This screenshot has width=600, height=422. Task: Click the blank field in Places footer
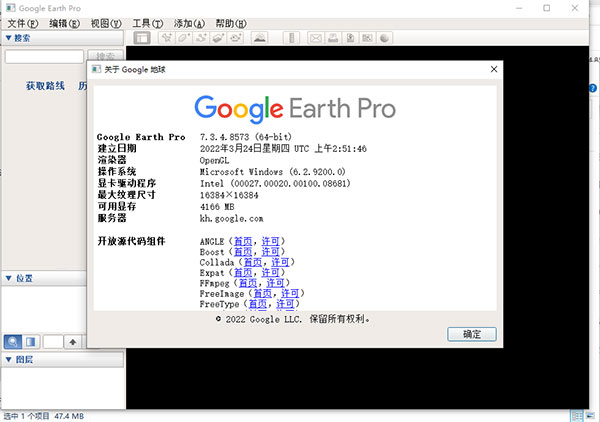tap(53, 342)
